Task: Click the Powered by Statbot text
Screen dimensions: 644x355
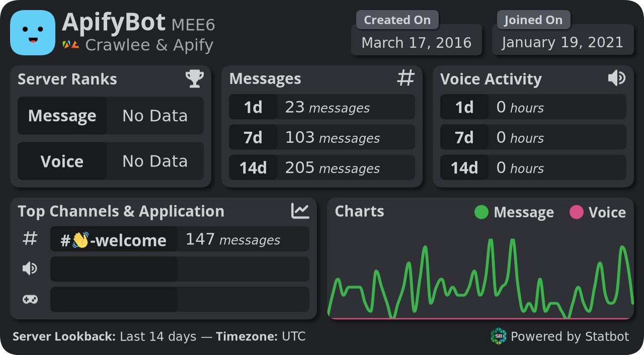Action: [x=570, y=336]
